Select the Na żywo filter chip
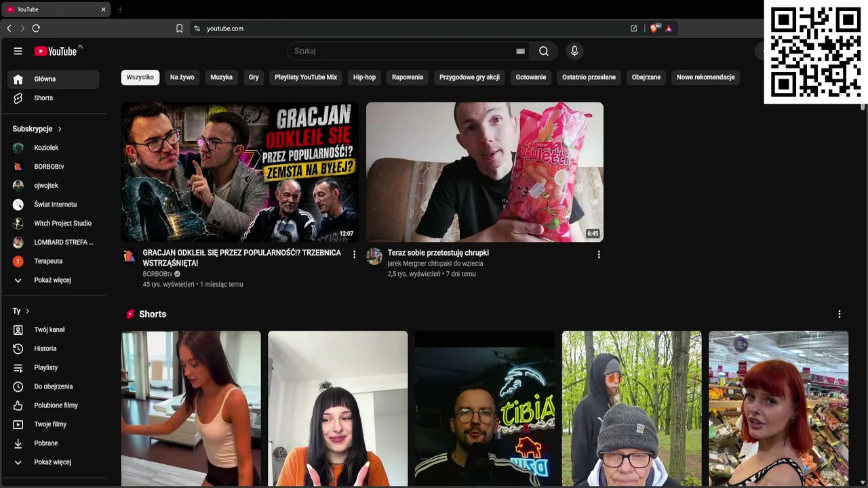Viewport: 868px width, 488px height. click(182, 77)
